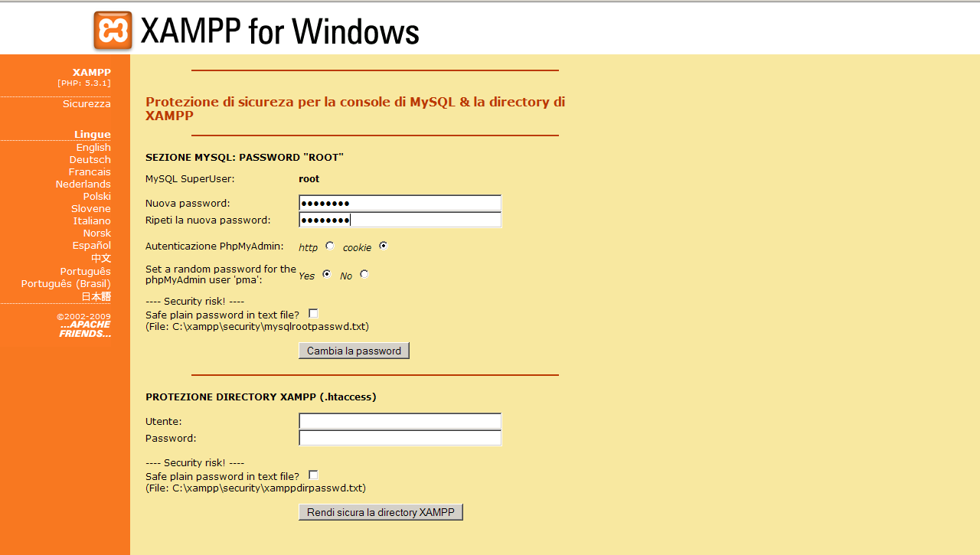Check plain password box for xamppdirpasswd.txt

point(313,475)
